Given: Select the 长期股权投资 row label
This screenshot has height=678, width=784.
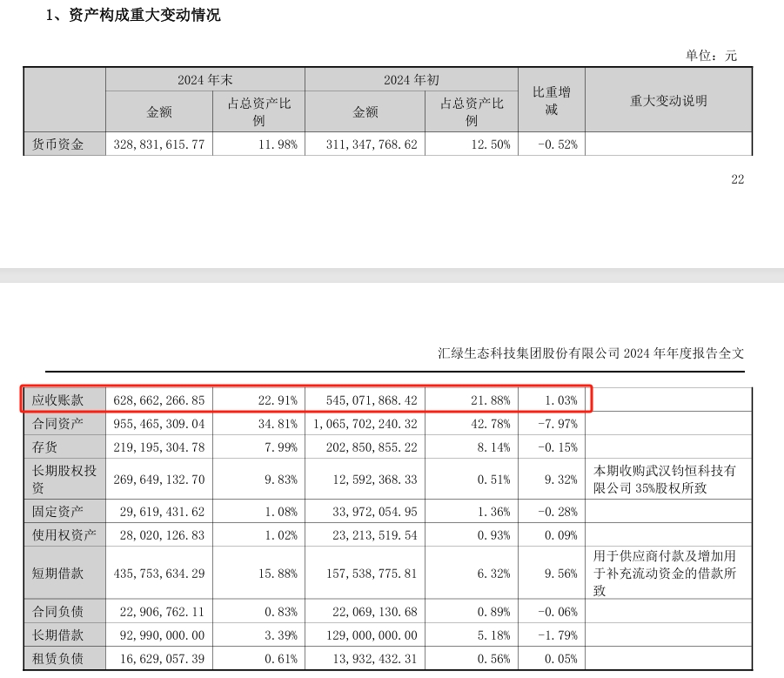Looking at the screenshot, I should click(x=64, y=479).
